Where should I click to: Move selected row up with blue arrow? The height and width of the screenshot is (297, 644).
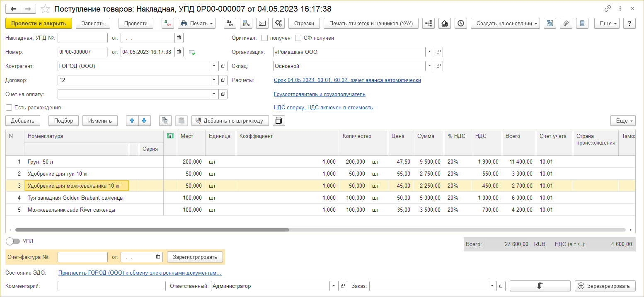pos(132,121)
